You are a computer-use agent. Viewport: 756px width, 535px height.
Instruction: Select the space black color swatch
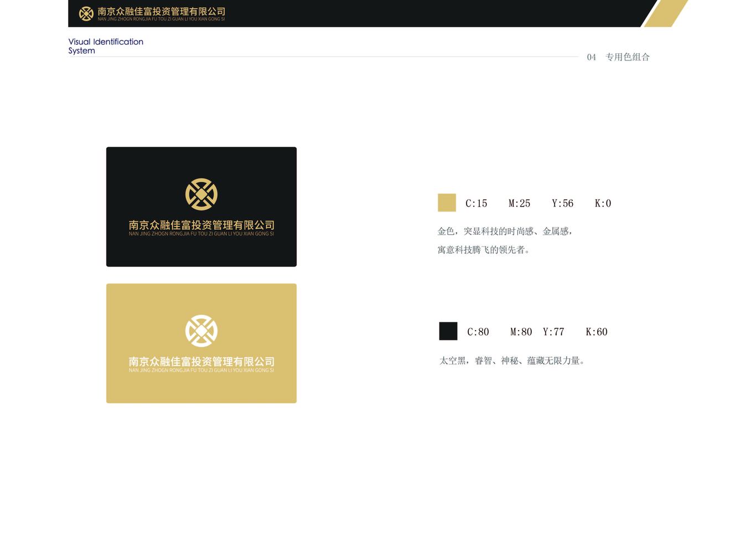pyautogui.click(x=448, y=331)
